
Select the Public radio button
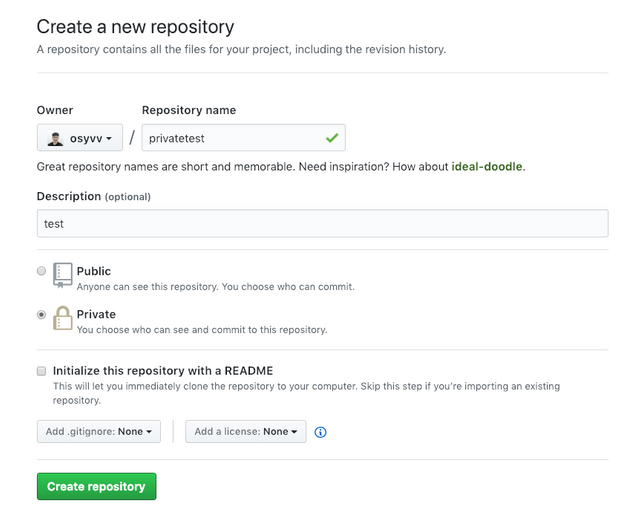[41, 271]
